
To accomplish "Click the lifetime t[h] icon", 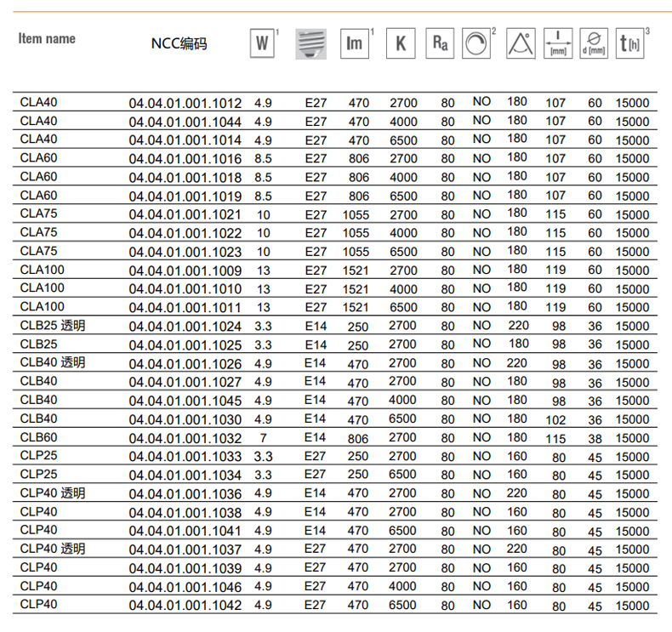I will click(631, 43).
